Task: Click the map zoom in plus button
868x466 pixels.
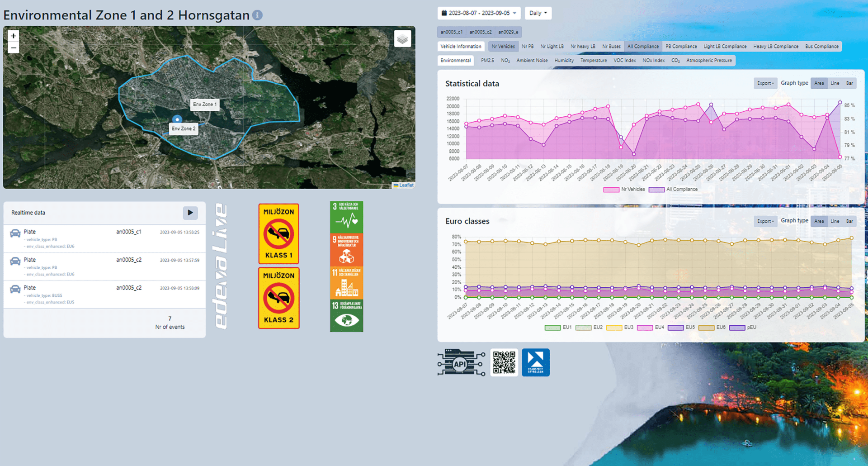Action: pyautogui.click(x=14, y=36)
